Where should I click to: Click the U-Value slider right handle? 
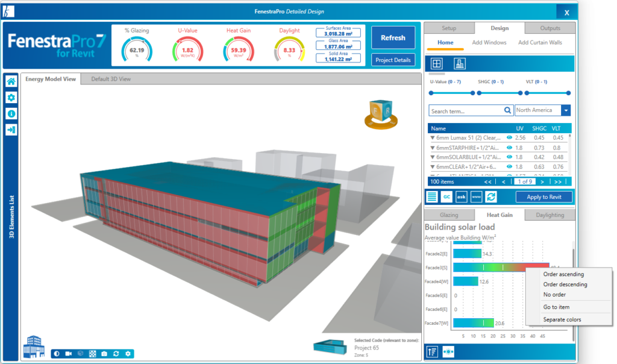tap(472, 93)
